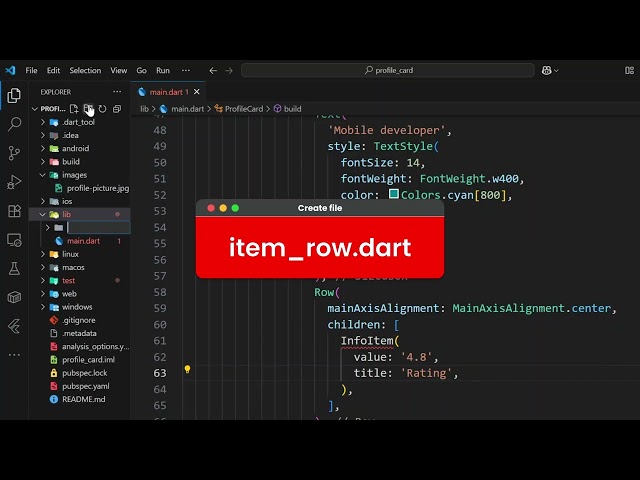640x480 pixels.
Task: Open the Testing flask view
Action: (14, 269)
